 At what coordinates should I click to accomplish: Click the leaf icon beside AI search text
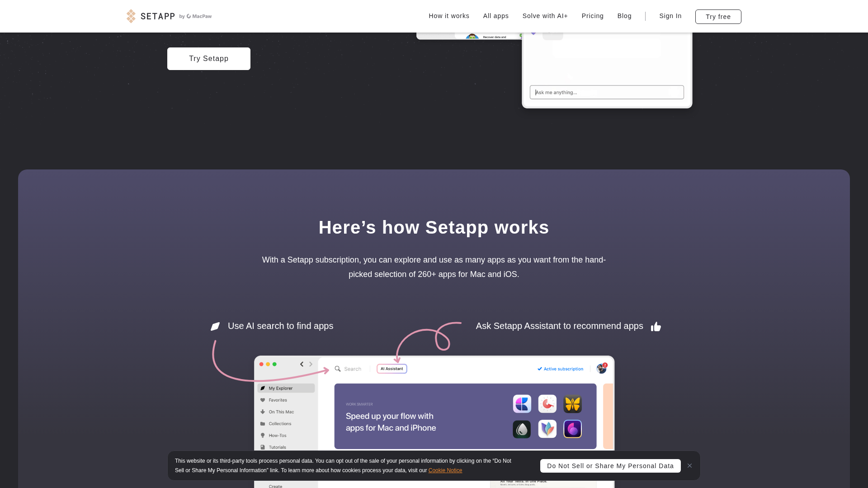[x=215, y=326]
